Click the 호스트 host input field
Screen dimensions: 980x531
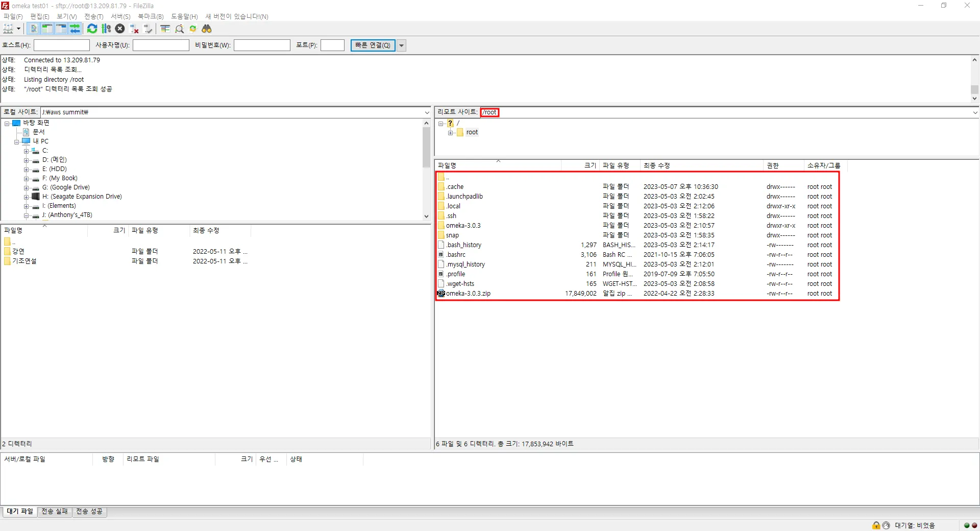(x=62, y=45)
